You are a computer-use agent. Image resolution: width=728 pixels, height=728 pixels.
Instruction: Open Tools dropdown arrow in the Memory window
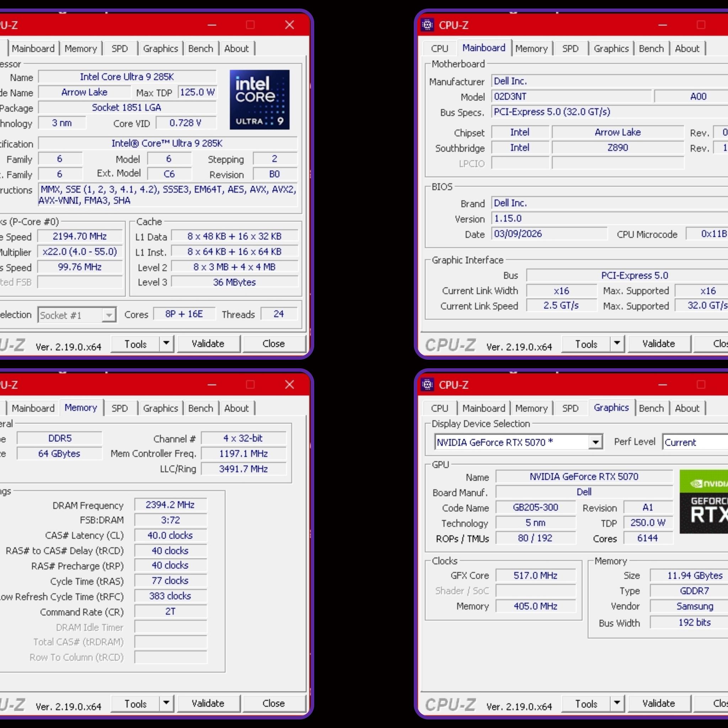pyautogui.click(x=166, y=703)
